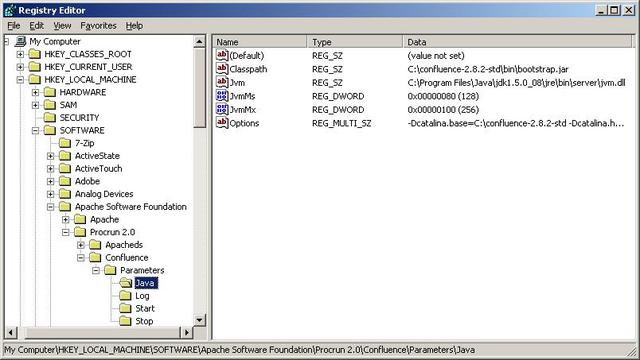The image size is (640, 360).
Task: Click the JvmMs DWORD binary icon
Action: click(222, 96)
